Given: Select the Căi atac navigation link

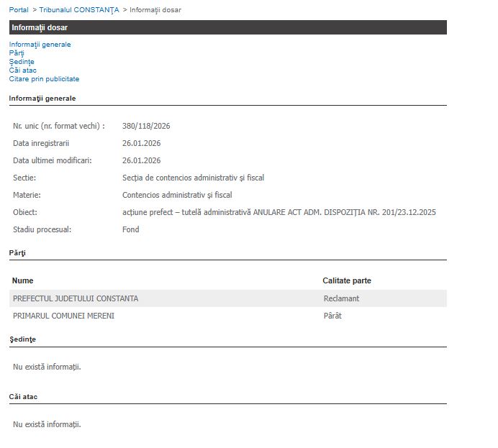Looking at the screenshot, I should click(x=23, y=70).
